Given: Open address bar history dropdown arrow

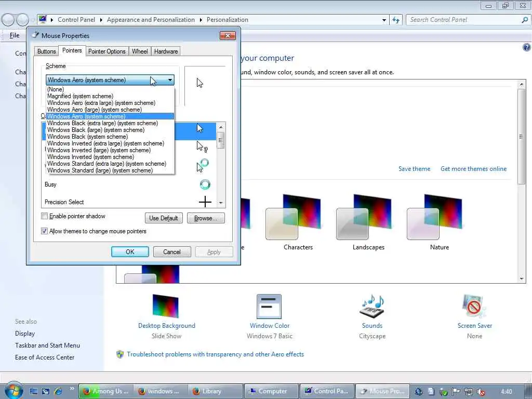Looking at the screenshot, I should click(384, 20).
